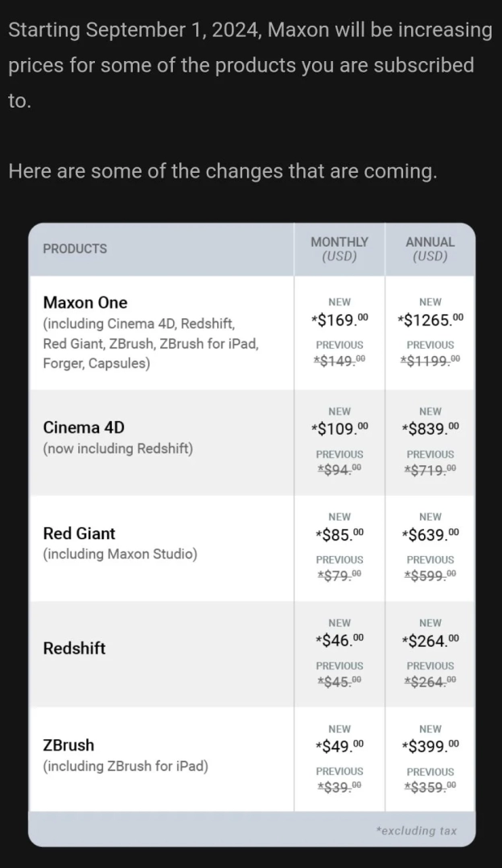Click ZBrush new annual price $399
This screenshot has width=502, height=868.
(x=430, y=747)
